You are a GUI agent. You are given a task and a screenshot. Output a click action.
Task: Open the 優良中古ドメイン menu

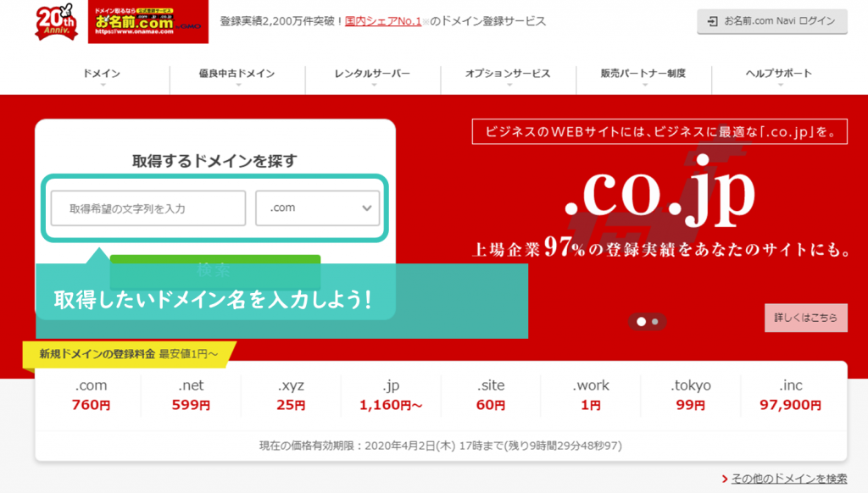pyautogui.click(x=237, y=74)
